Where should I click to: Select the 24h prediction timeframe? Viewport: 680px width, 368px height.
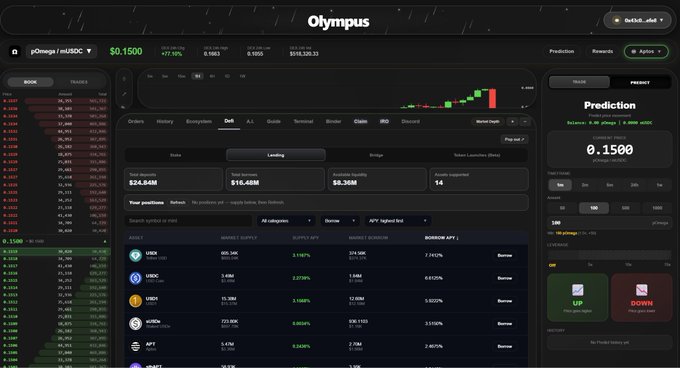point(634,185)
